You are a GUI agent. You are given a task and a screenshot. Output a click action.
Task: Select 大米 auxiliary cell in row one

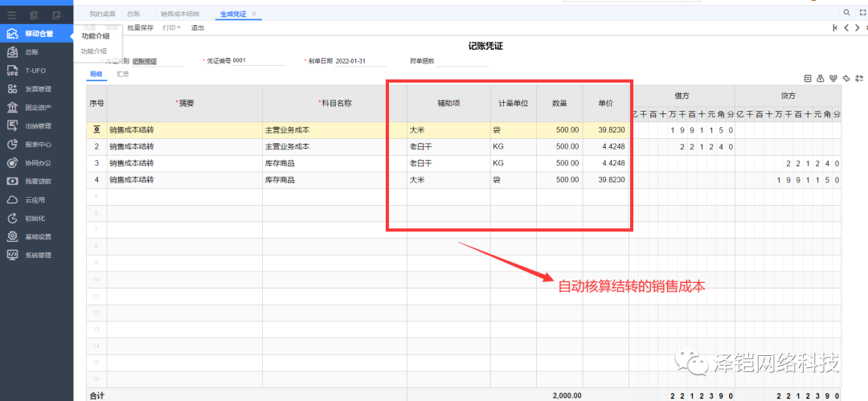pos(448,129)
